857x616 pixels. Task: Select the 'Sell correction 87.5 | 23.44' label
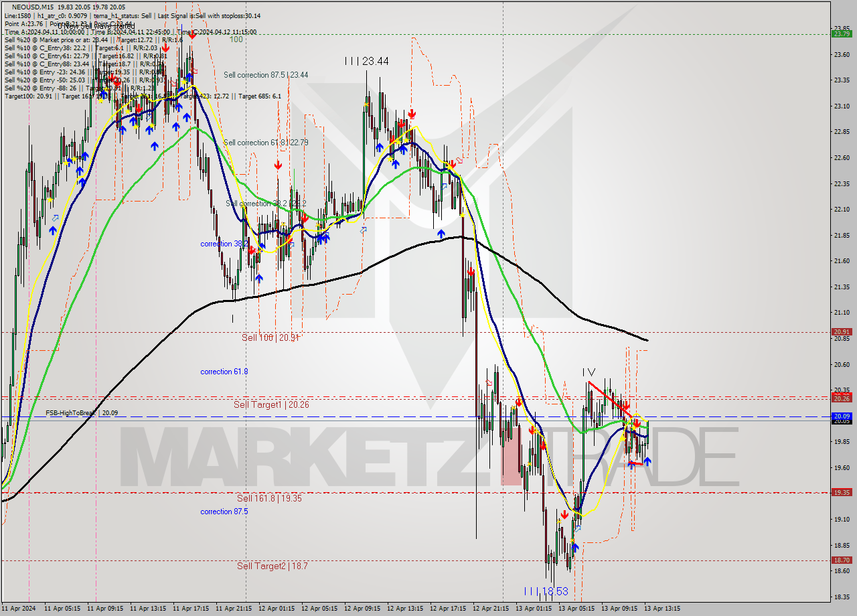pyautogui.click(x=266, y=75)
